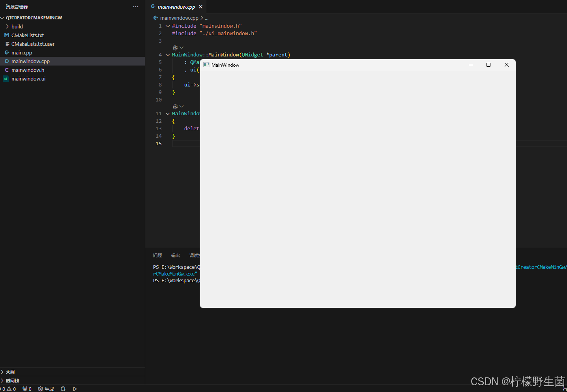The width and height of the screenshot is (567, 392).
Task: Open mainwindow.ui in the explorer
Action: click(28, 79)
